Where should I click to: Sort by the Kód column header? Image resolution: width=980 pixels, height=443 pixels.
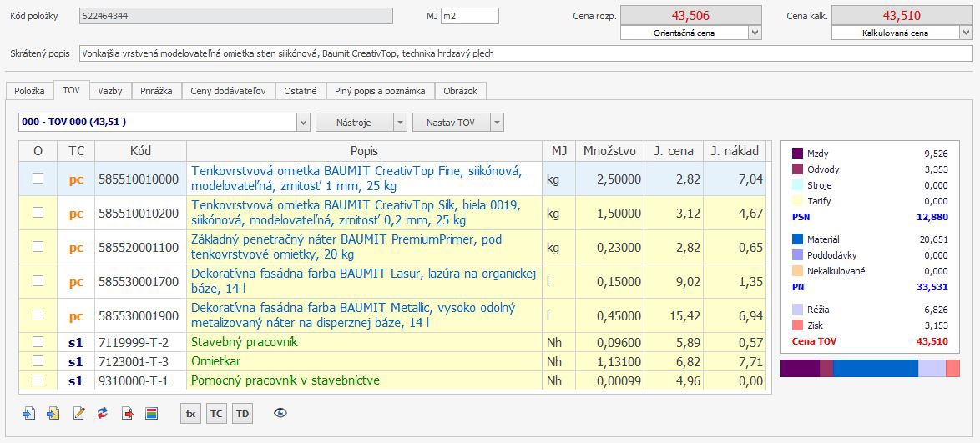(140, 150)
